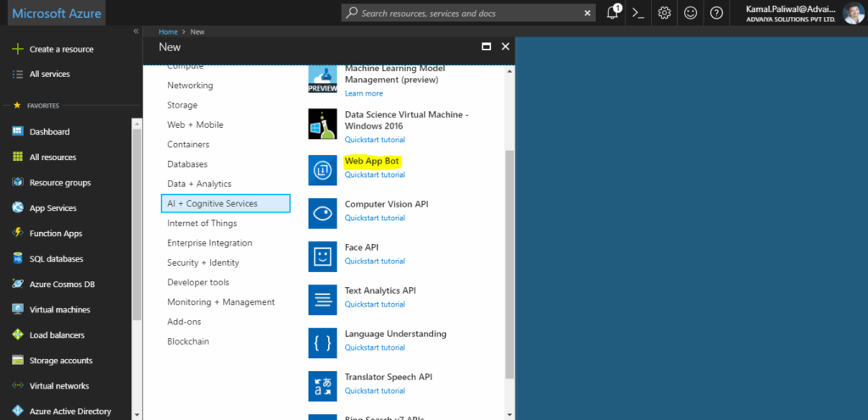Click the New blade vertical scrollbar
This screenshot has width=868, height=420.
tap(509, 264)
